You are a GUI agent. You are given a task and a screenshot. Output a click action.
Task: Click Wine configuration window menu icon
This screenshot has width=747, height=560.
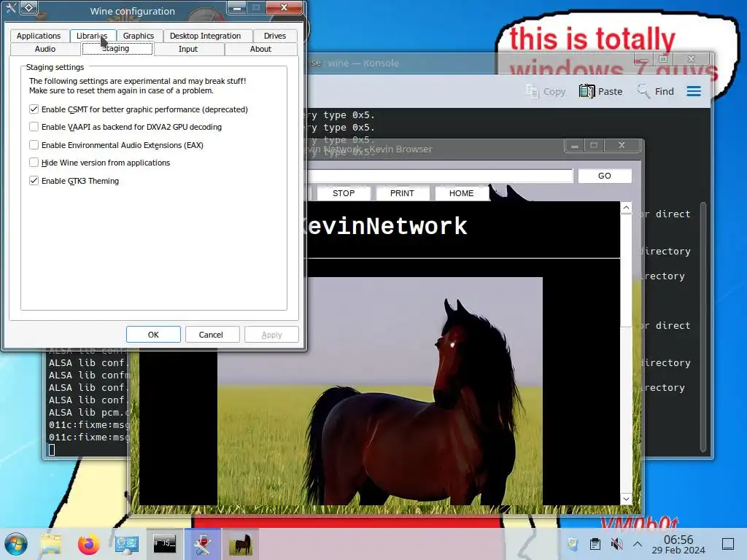coord(29,7)
